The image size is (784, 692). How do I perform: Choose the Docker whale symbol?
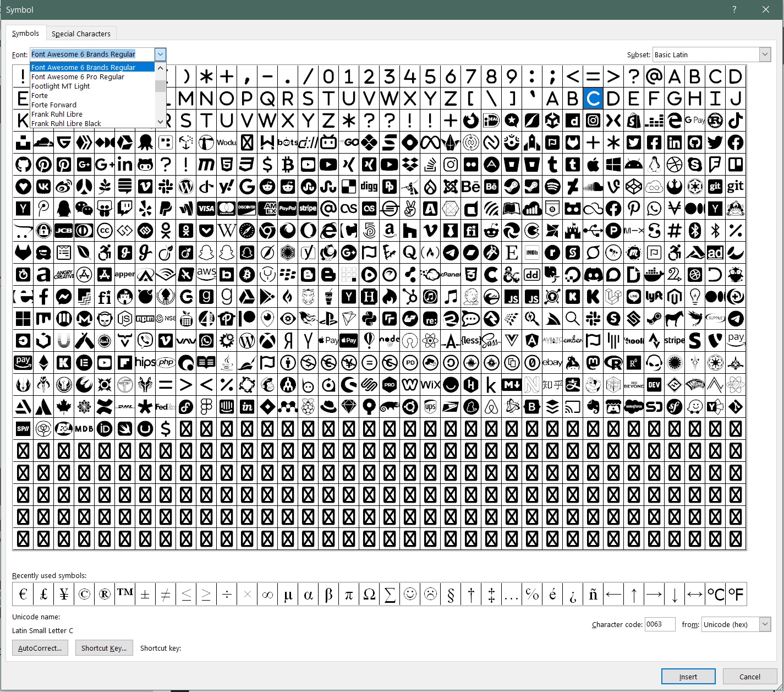coord(654,275)
